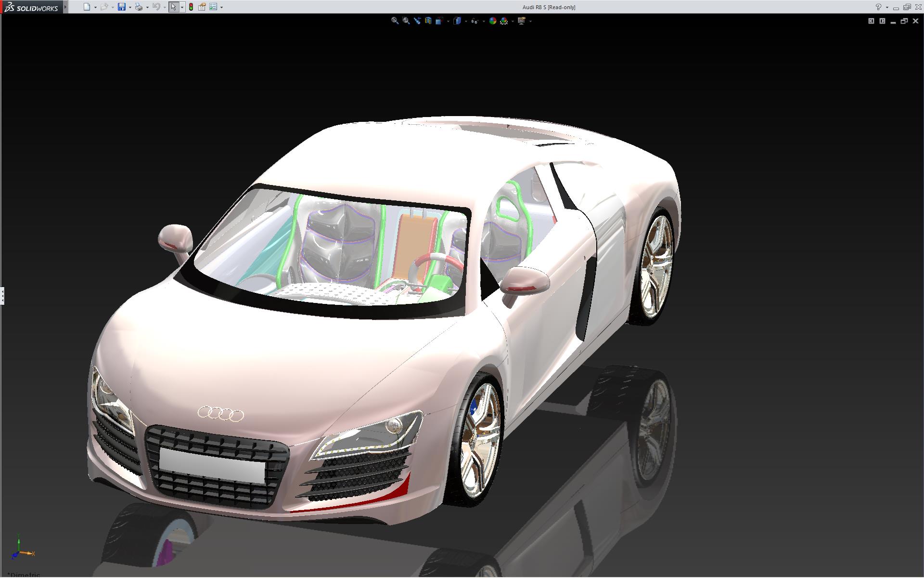Click the left panel collapse handle
Image resolution: width=924 pixels, height=578 pixels.
click(2, 295)
